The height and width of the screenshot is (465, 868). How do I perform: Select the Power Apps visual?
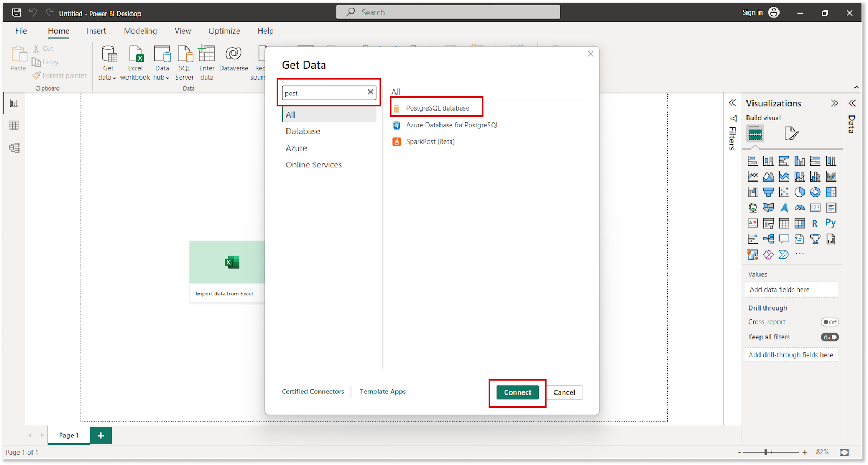click(x=768, y=254)
